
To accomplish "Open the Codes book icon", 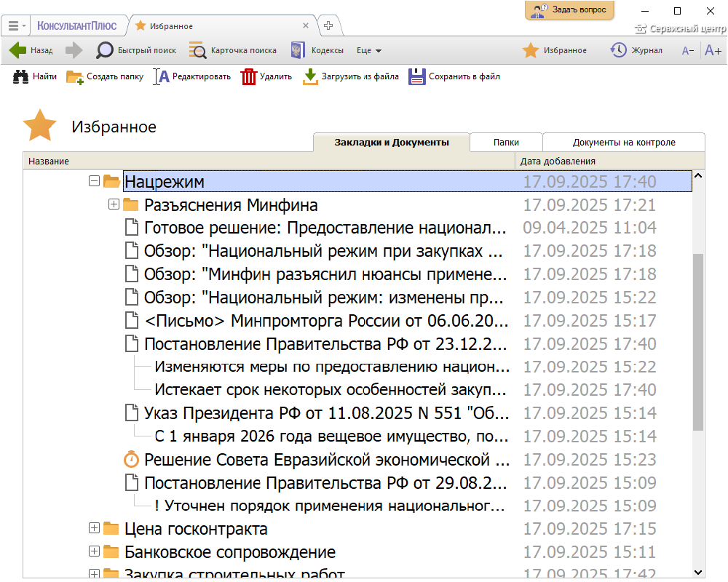I will point(297,50).
